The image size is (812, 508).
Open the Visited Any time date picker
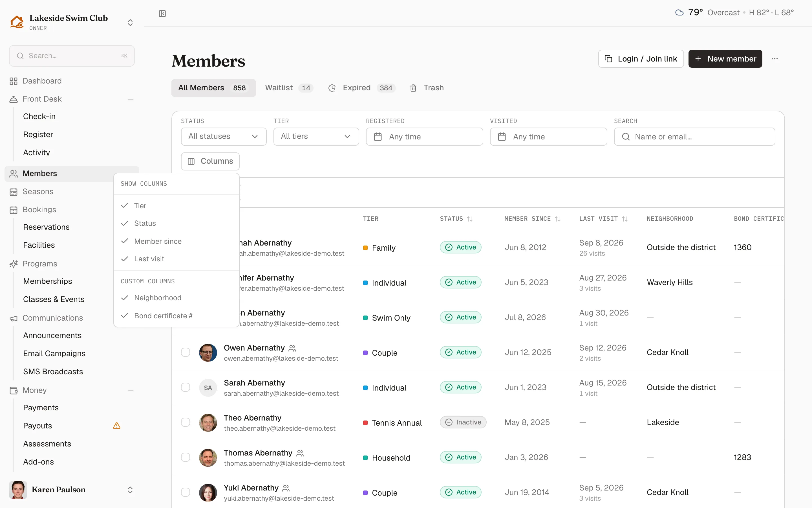pyautogui.click(x=548, y=136)
